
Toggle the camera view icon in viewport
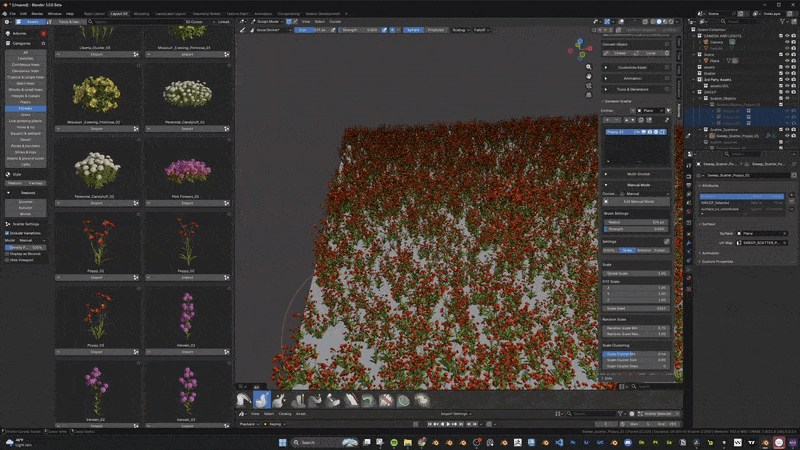pyautogui.click(x=588, y=86)
